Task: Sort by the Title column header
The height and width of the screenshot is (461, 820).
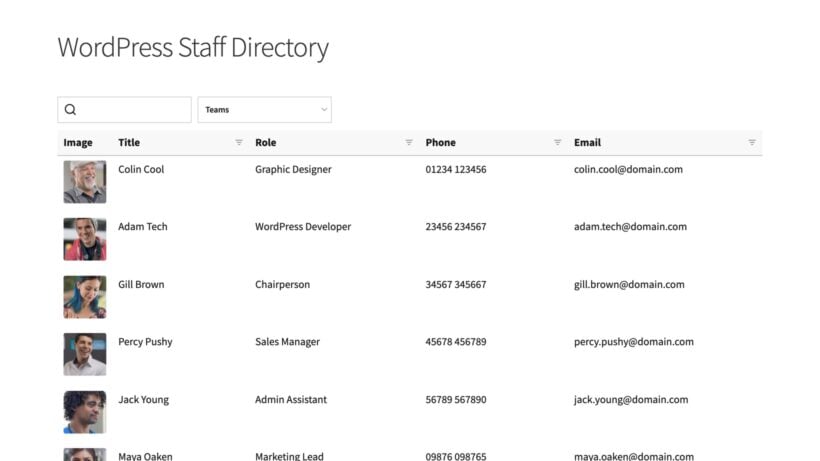Action: (x=129, y=142)
